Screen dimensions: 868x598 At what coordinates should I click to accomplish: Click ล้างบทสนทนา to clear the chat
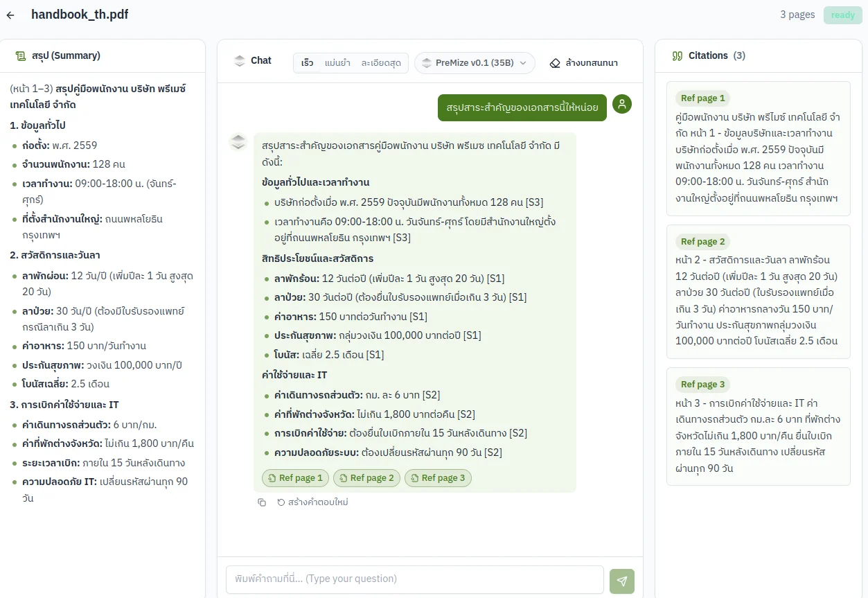click(x=583, y=63)
